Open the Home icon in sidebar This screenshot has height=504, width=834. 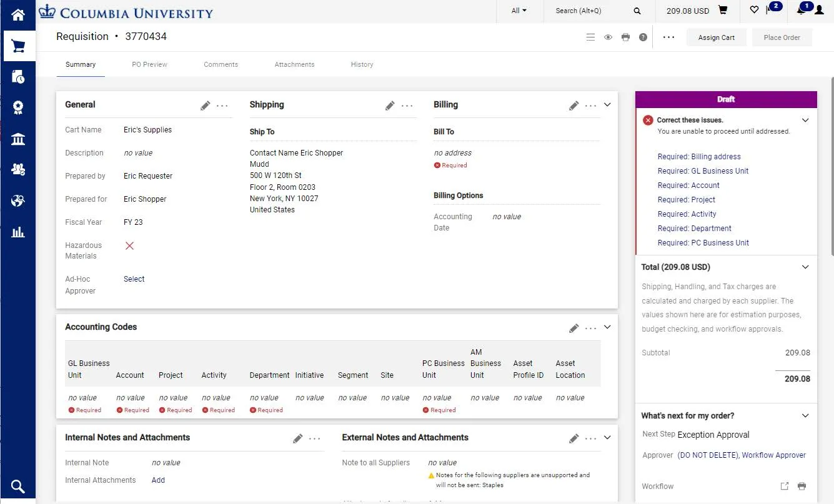(18, 14)
